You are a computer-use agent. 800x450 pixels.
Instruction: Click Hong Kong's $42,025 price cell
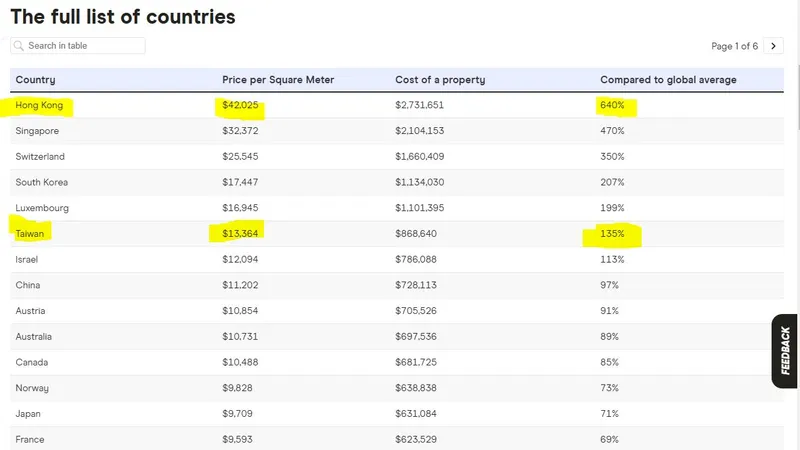241,105
